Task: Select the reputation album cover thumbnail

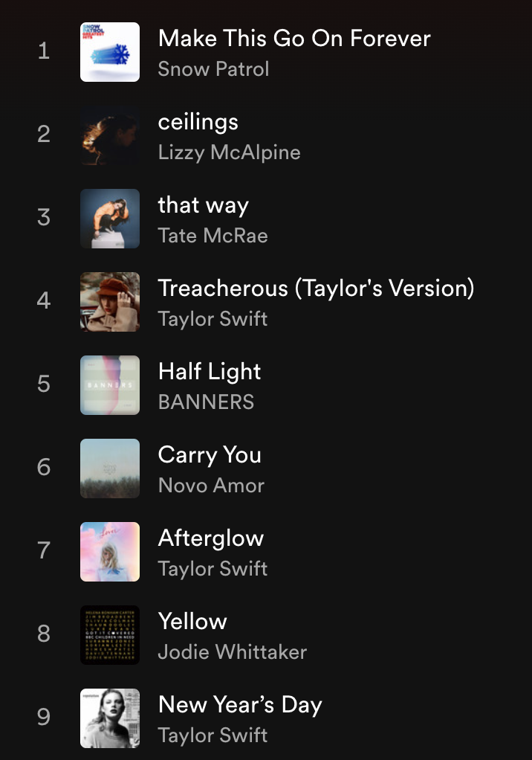Action: pos(110,719)
